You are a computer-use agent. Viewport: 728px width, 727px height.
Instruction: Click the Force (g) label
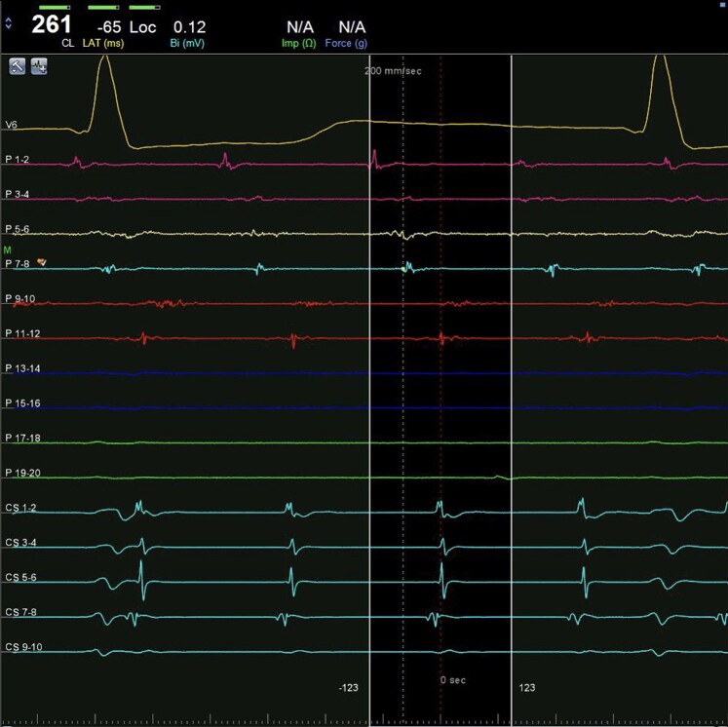[346, 44]
